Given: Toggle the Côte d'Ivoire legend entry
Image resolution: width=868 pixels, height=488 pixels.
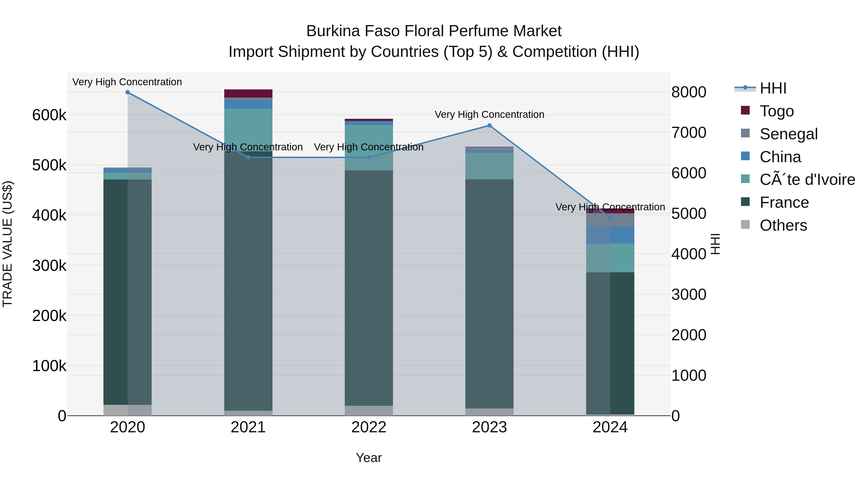Looking at the screenshot, I should 798,180.
